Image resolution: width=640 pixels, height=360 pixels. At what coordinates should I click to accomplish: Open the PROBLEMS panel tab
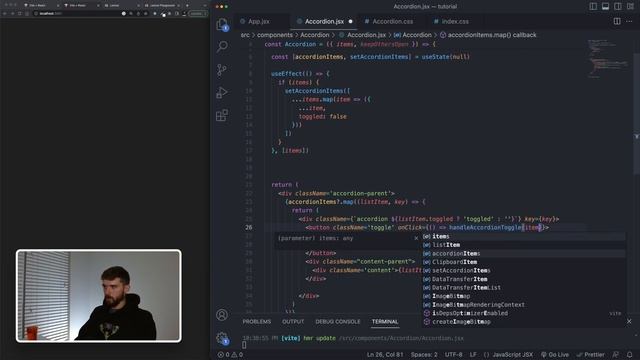[257, 322]
